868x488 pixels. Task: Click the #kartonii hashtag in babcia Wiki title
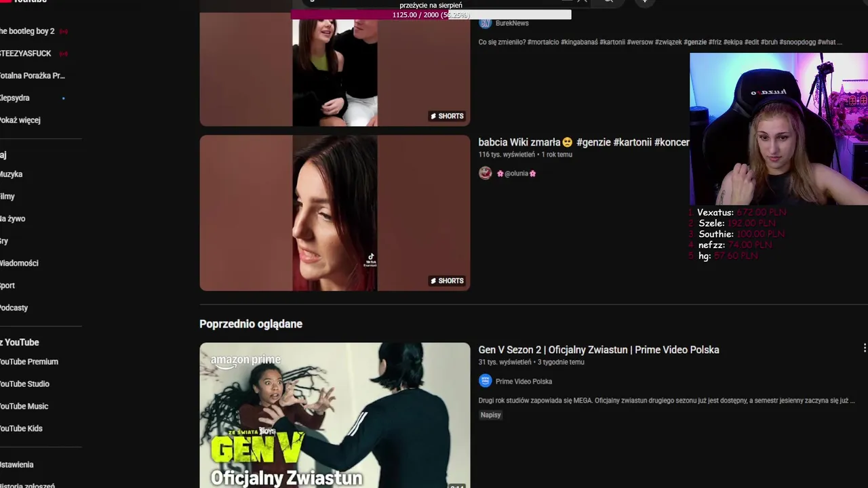(x=632, y=142)
